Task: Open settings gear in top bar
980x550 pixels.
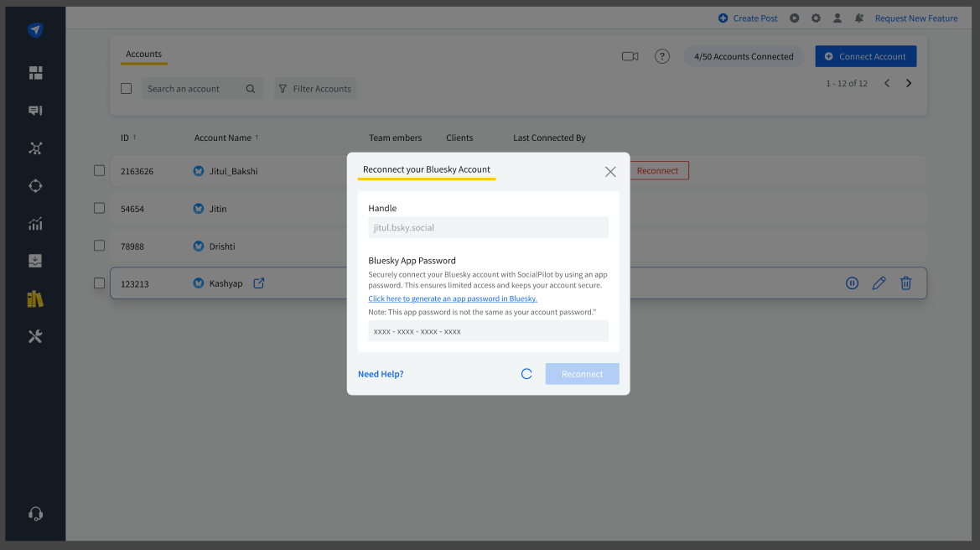Action: 816,18
